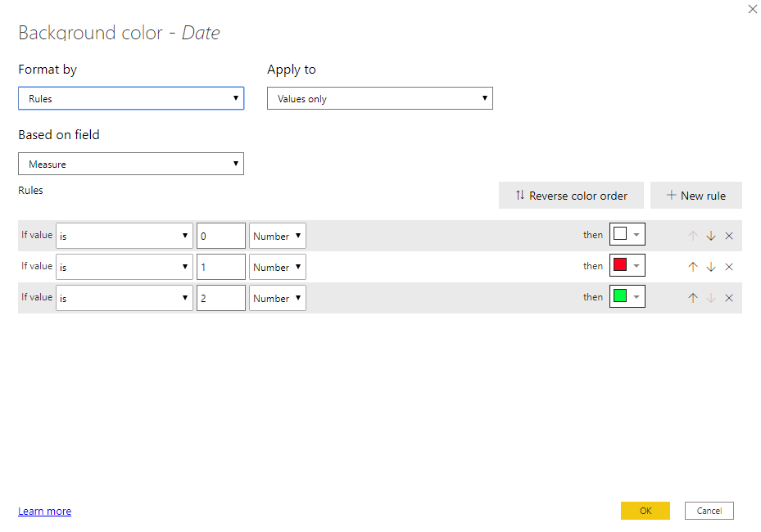Open Number type dropdown in value 2 rule
761x532 pixels.
(x=278, y=298)
